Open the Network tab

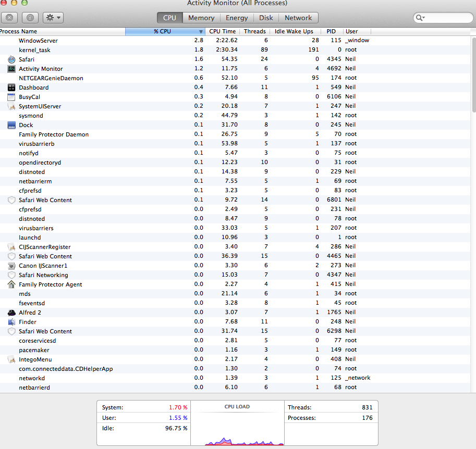point(298,18)
